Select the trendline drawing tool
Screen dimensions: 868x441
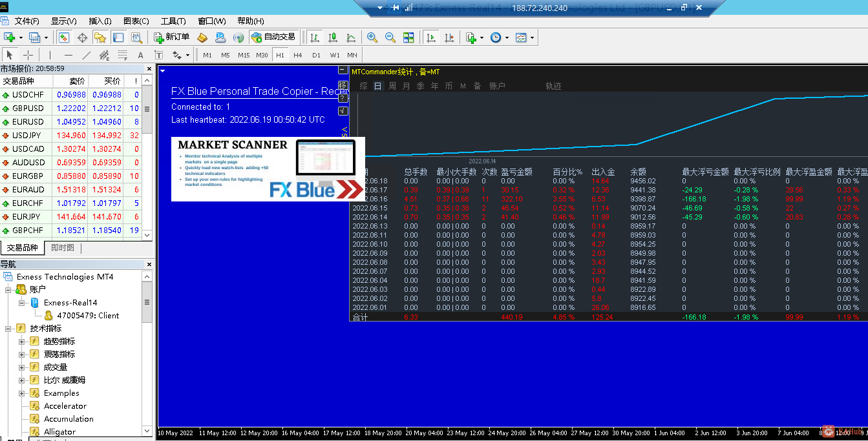(x=86, y=55)
